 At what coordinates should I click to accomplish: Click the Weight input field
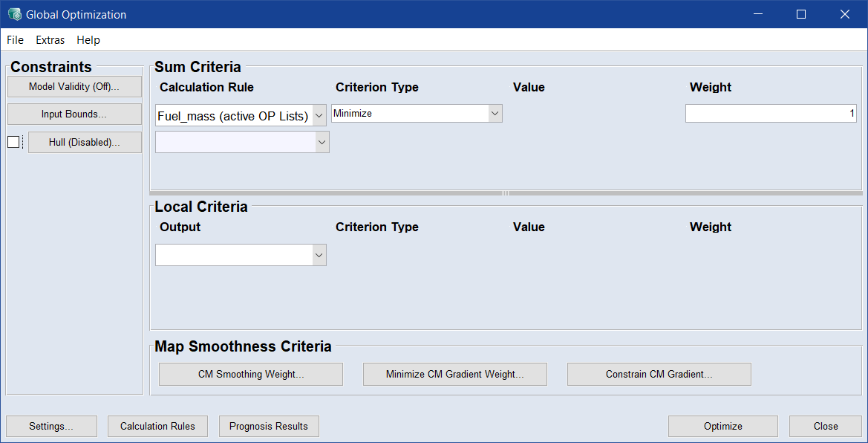(x=771, y=114)
